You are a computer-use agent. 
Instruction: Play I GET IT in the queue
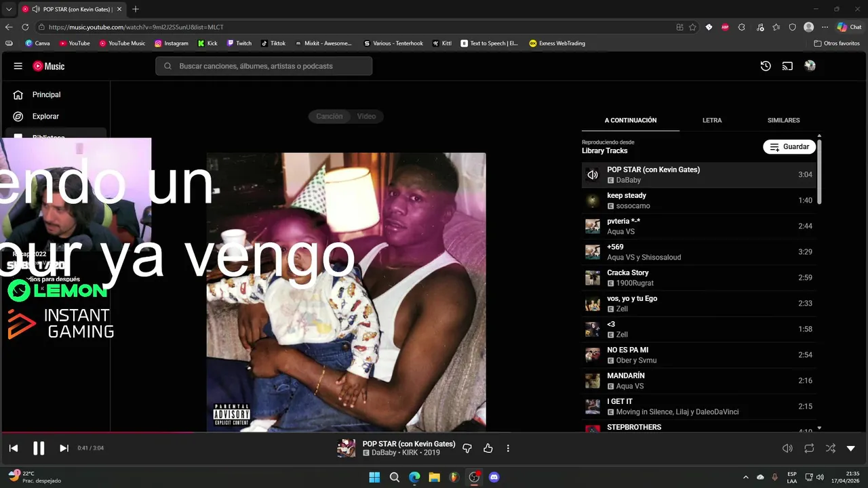[698, 407]
